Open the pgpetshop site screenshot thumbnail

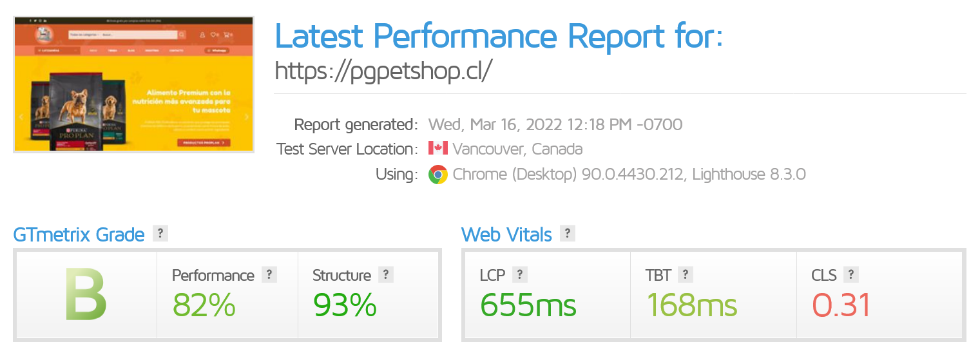[x=134, y=84]
